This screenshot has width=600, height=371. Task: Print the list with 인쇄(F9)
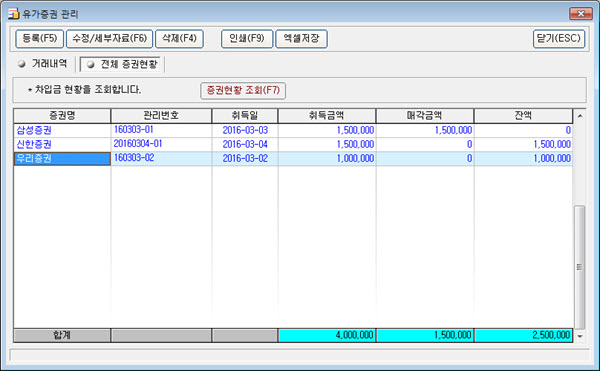(247, 39)
